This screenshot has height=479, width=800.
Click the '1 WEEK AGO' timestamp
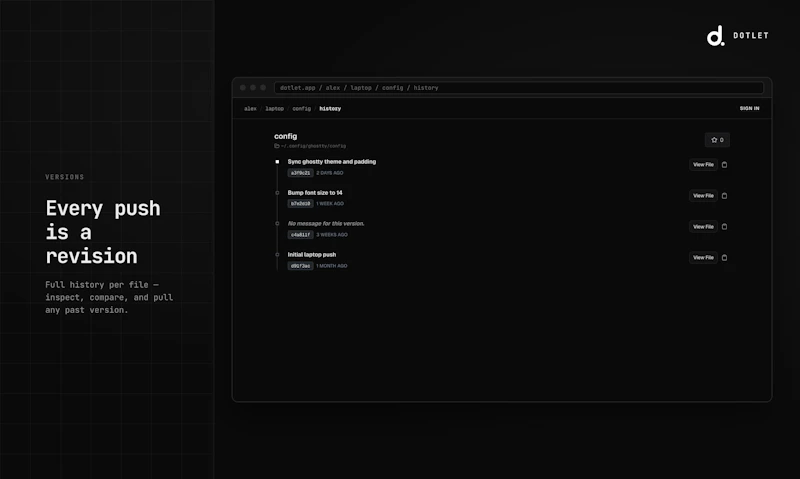pos(330,204)
